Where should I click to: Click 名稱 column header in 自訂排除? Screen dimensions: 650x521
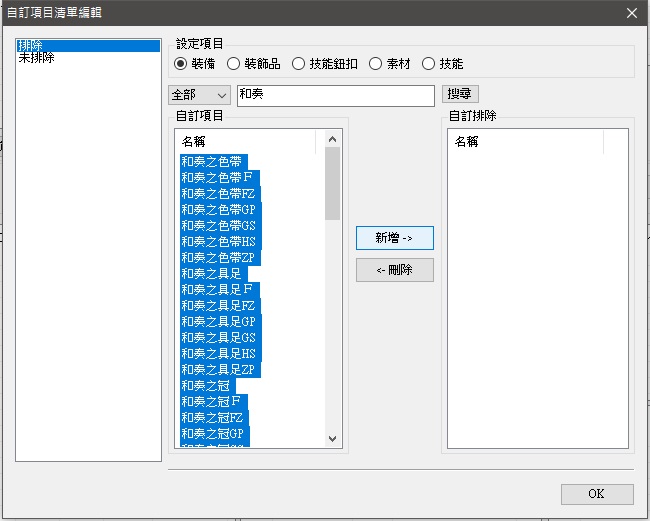526,142
